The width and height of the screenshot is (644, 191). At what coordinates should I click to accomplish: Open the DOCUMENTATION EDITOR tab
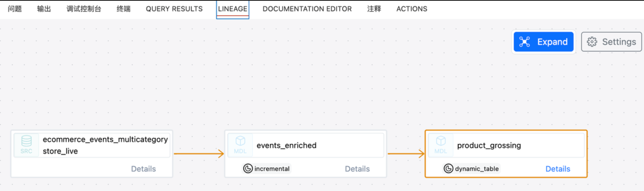[307, 9]
